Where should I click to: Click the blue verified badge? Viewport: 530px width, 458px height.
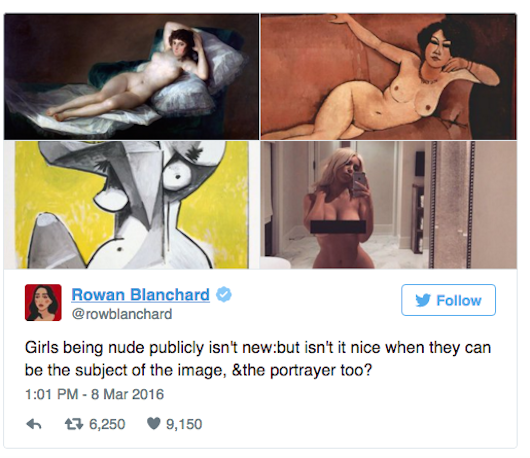pos(223,295)
